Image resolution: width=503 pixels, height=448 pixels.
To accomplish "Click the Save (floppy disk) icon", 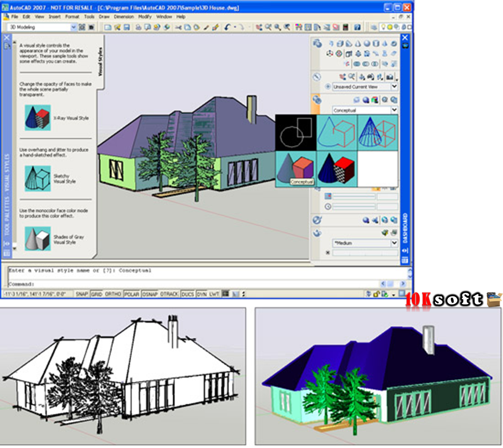I will (127, 27).
